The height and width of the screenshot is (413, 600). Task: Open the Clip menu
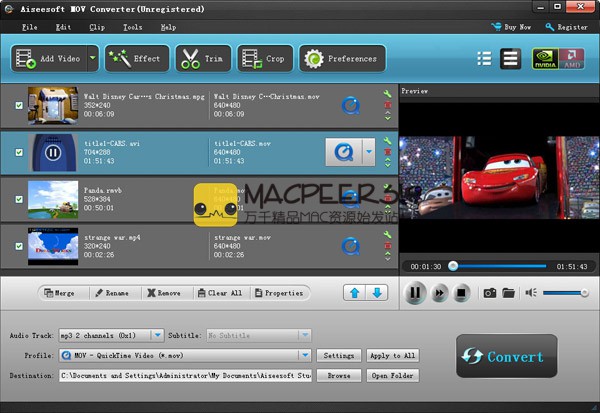point(96,27)
